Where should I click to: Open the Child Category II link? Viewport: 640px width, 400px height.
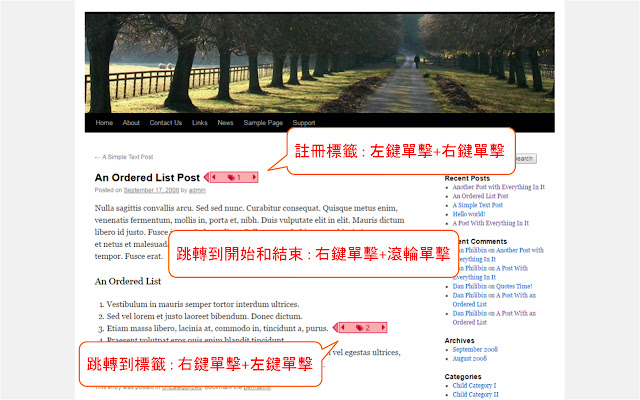476,394
